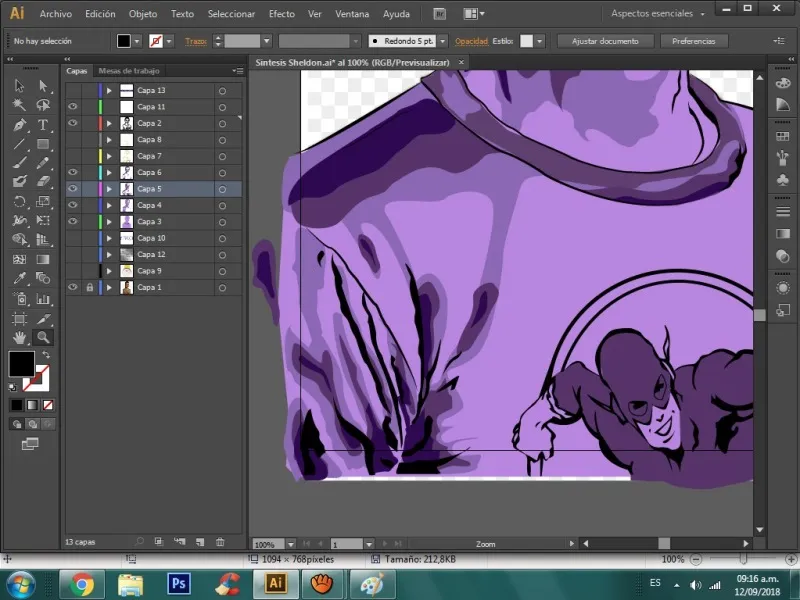Click the Preferencias button
This screenshot has width=800, height=600.
tap(693, 41)
